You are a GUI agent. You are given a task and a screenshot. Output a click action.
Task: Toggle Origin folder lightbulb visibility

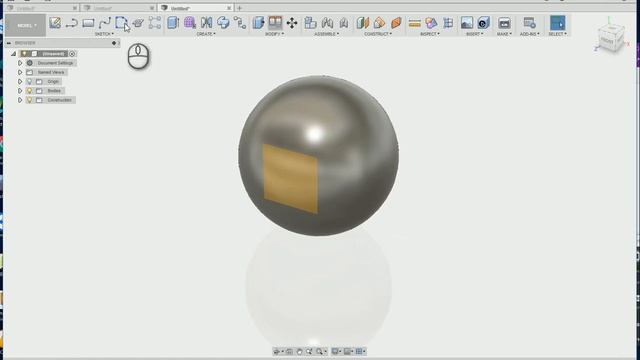click(x=29, y=82)
